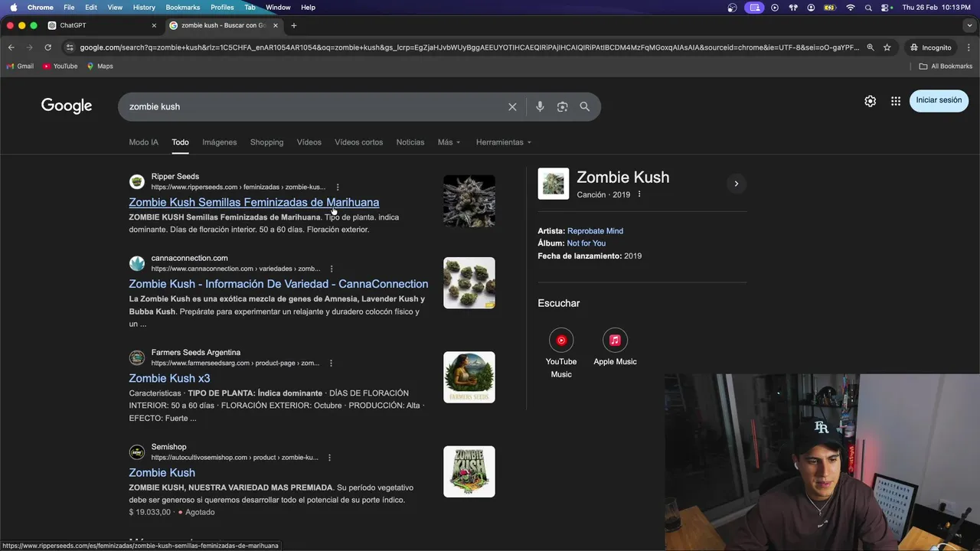Switch to Shopping tab
The image size is (980, 551).
(x=266, y=142)
